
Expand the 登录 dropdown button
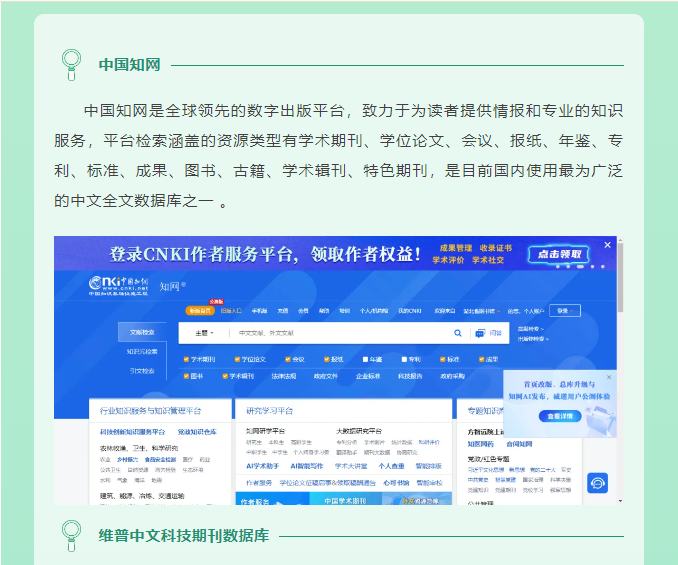(565, 311)
